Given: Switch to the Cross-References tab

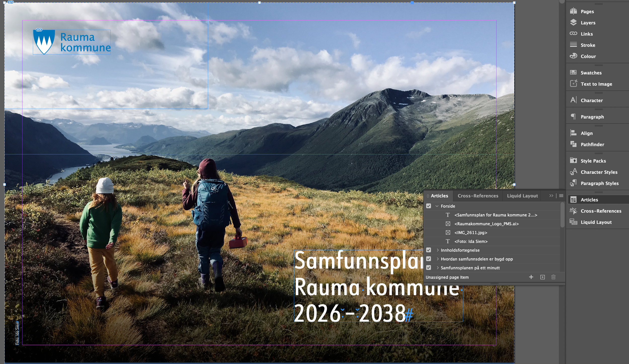Looking at the screenshot, I should 478,196.
